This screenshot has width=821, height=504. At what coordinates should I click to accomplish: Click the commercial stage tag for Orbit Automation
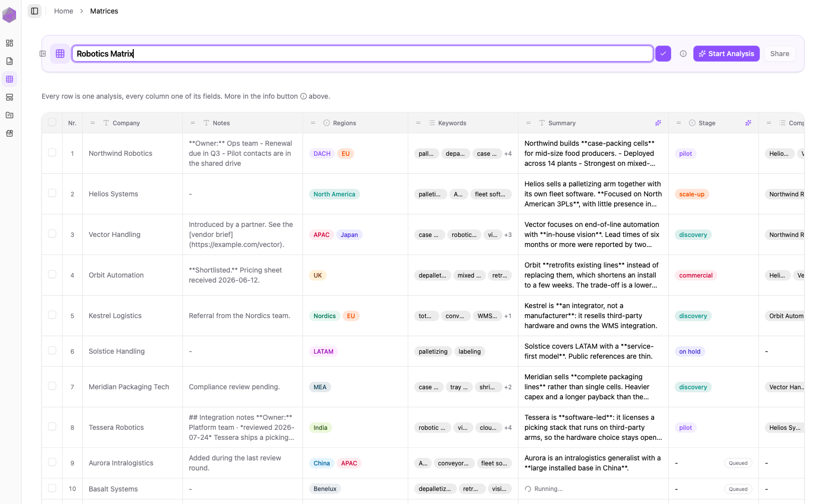pos(696,276)
